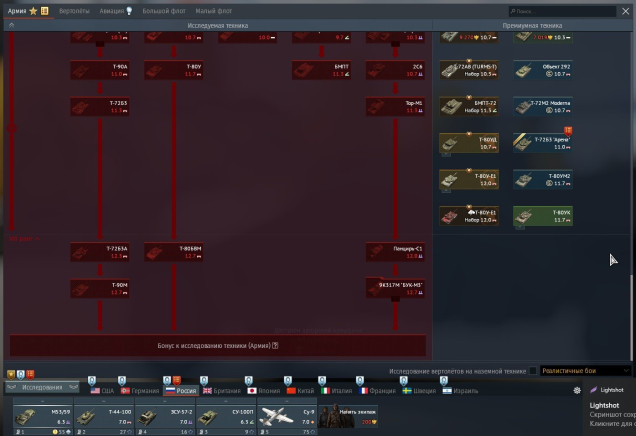The width and height of the screenshot is (636, 436).
Task: Select the T-80УК premium tank
Action: pyautogui.click(x=542, y=214)
